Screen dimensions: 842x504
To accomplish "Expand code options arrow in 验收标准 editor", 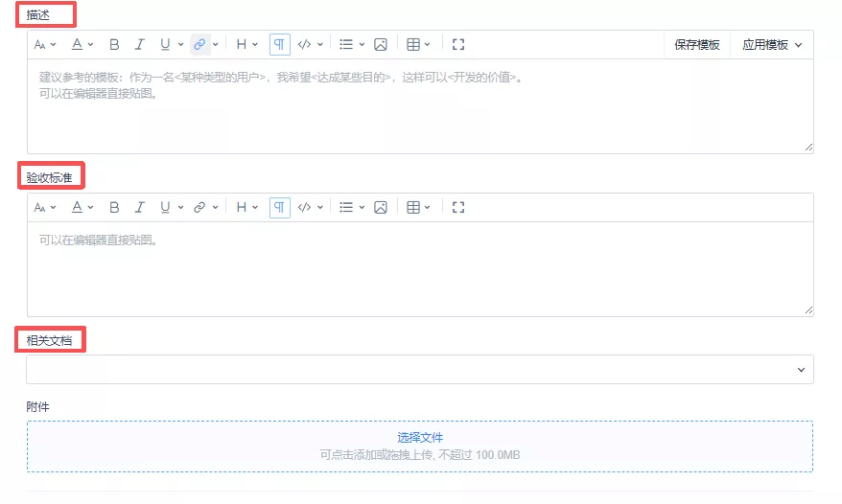I will pyautogui.click(x=320, y=207).
